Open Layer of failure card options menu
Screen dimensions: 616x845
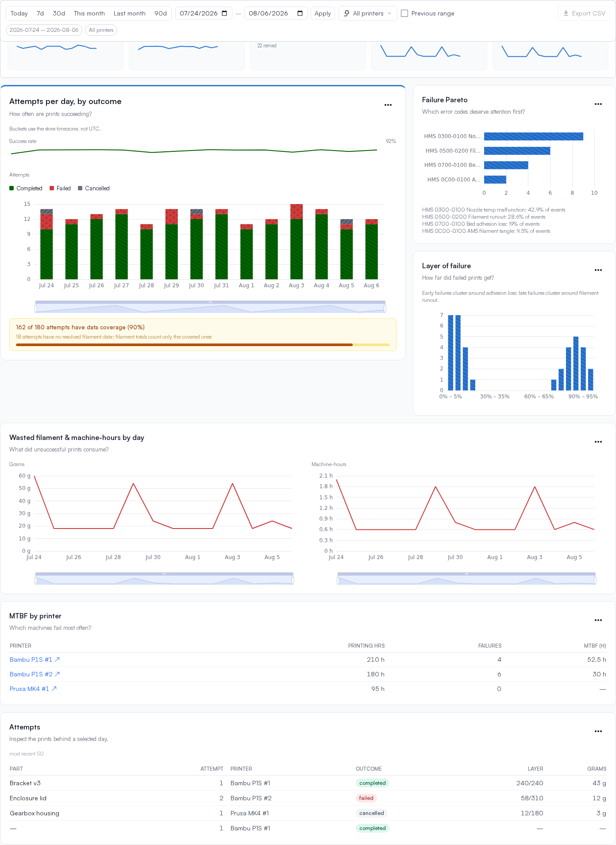coord(598,270)
